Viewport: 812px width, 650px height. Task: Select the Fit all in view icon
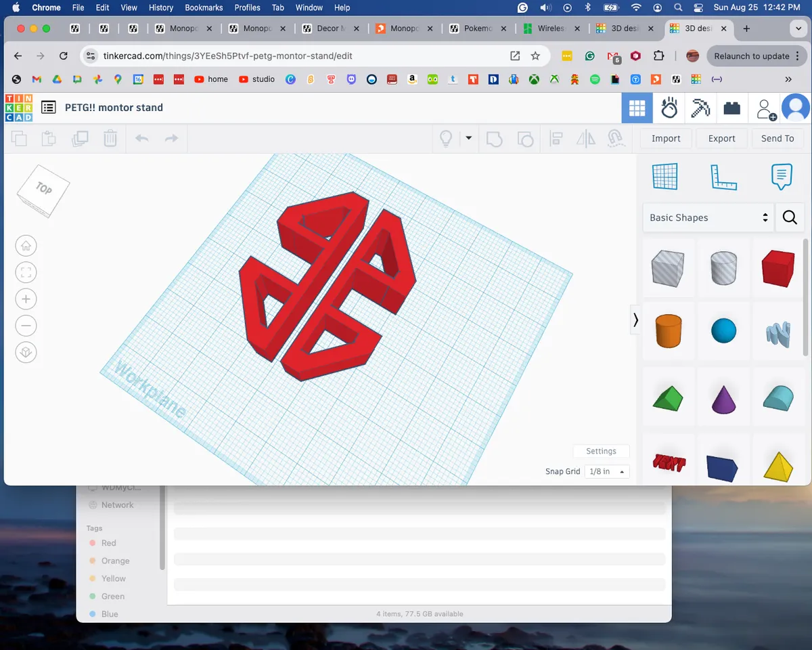tap(26, 273)
